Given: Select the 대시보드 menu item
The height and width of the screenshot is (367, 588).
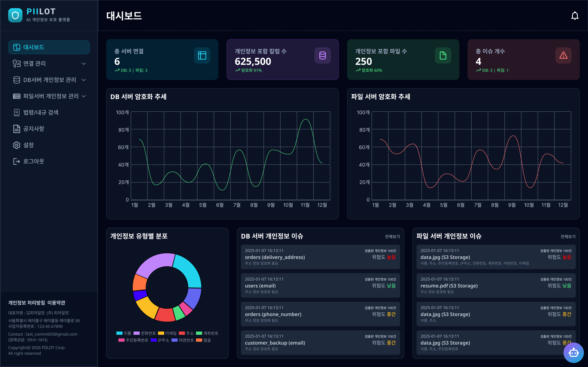Looking at the screenshot, I should point(49,47).
